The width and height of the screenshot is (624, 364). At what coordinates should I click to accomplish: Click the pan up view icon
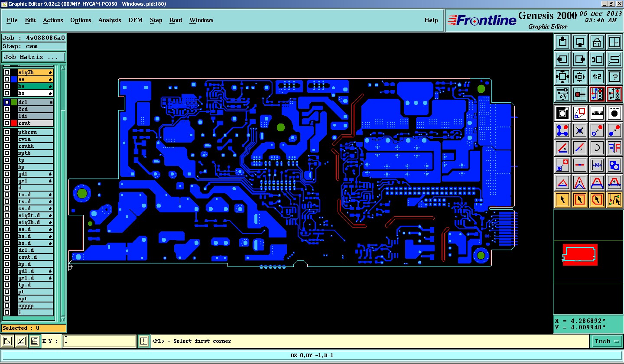(x=562, y=42)
